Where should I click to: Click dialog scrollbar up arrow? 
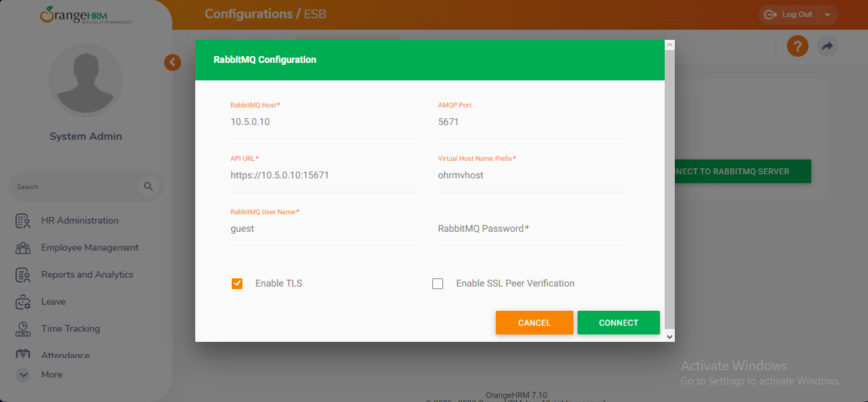669,45
